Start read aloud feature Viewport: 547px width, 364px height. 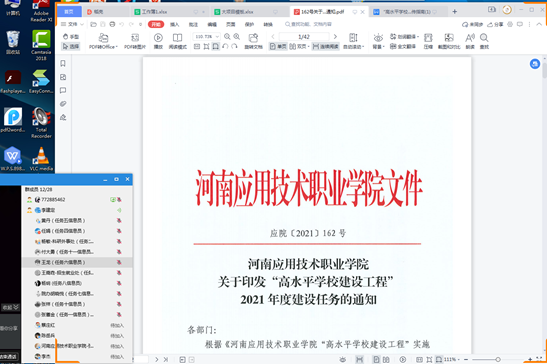click(x=470, y=41)
